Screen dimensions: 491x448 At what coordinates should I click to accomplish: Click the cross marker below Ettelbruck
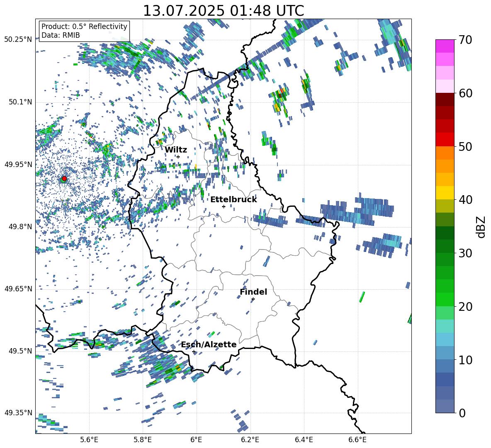(x=224, y=206)
